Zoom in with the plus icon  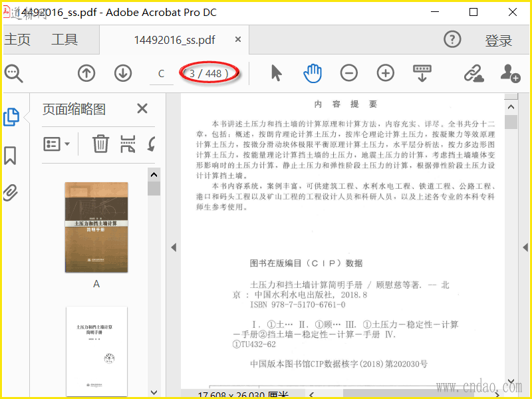386,73
